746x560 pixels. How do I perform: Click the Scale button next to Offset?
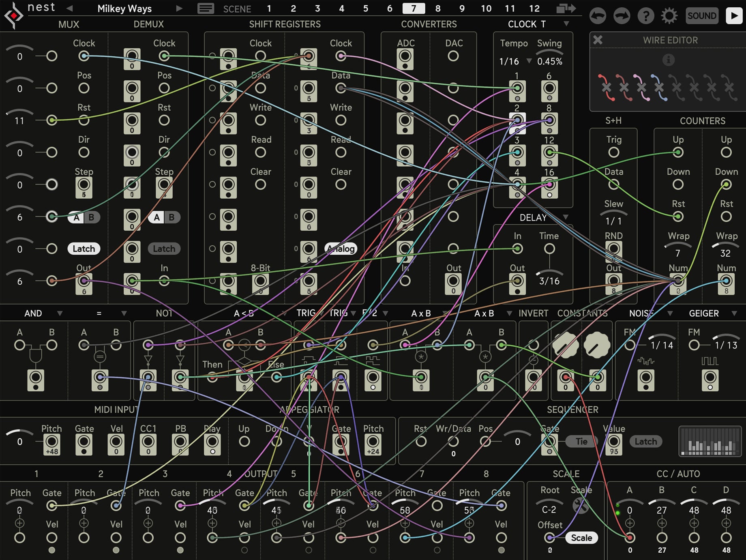click(x=582, y=538)
